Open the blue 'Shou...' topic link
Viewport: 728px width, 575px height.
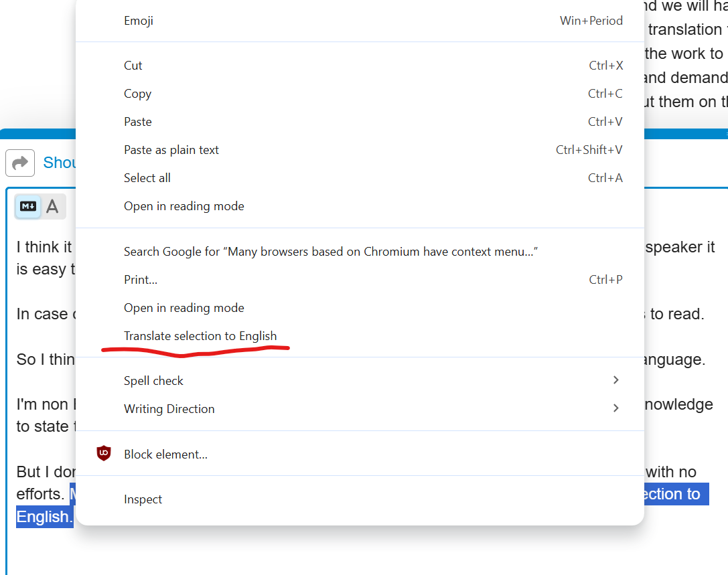pyautogui.click(x=58, y=163)
